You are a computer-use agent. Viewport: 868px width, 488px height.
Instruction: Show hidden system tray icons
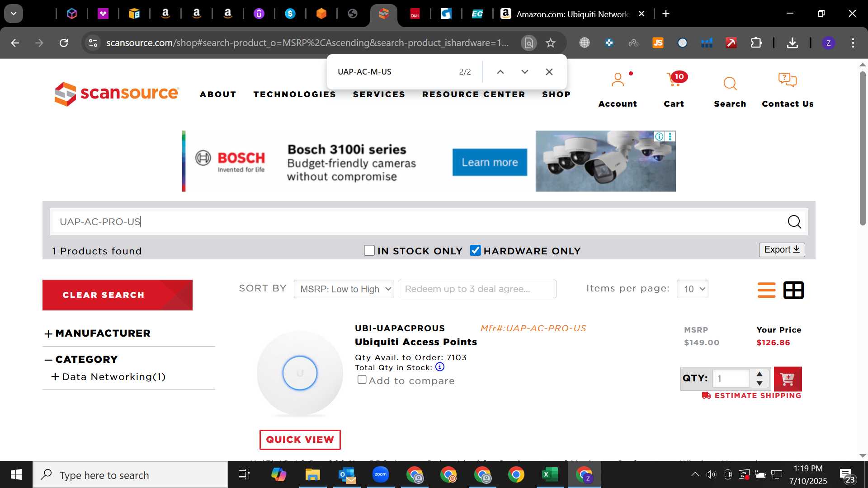click(695, 474)
